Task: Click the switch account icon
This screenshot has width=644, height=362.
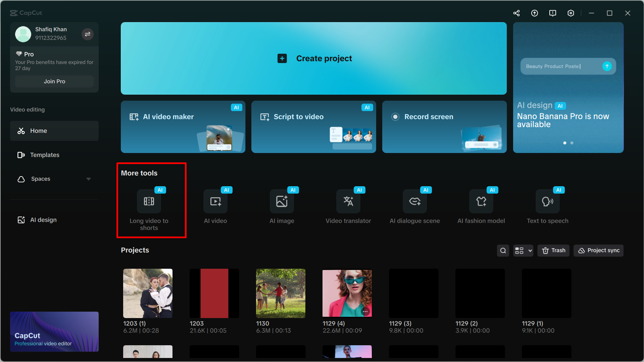Action: pyautogui.click(x=88, y=34)
